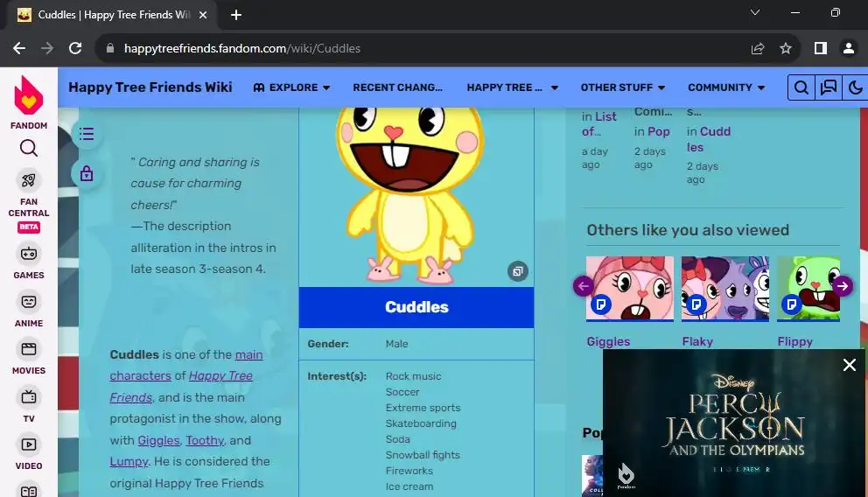Open image gallery icon on Cuddles portrait
Image resolution: width=868 pixels, height=497 pixels.
click(x=518, y=271)
